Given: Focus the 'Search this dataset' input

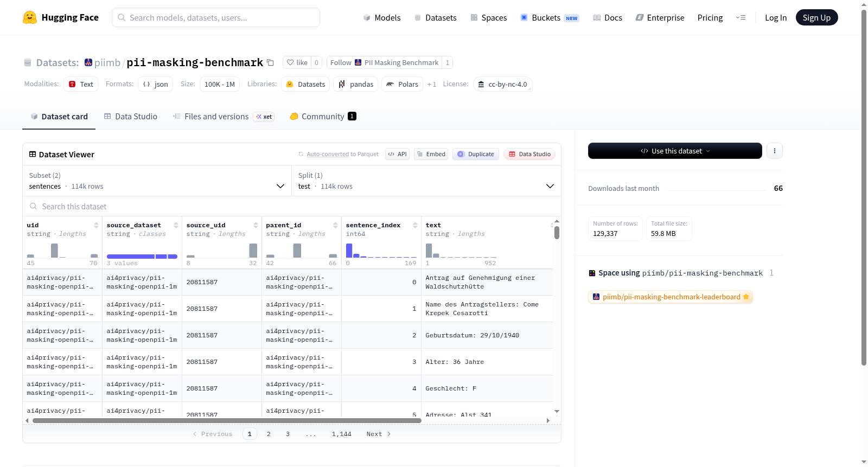Looking at the screenshot, I should point(292,206).
